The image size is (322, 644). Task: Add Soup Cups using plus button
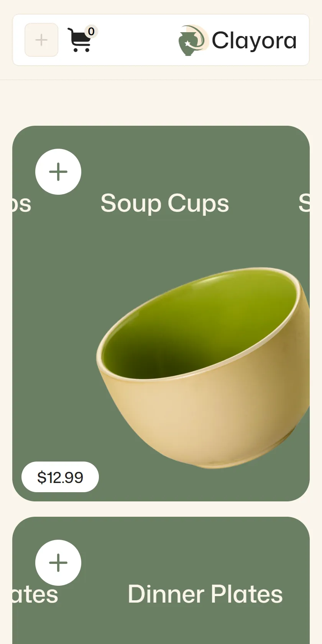click(x=58, y=172)
